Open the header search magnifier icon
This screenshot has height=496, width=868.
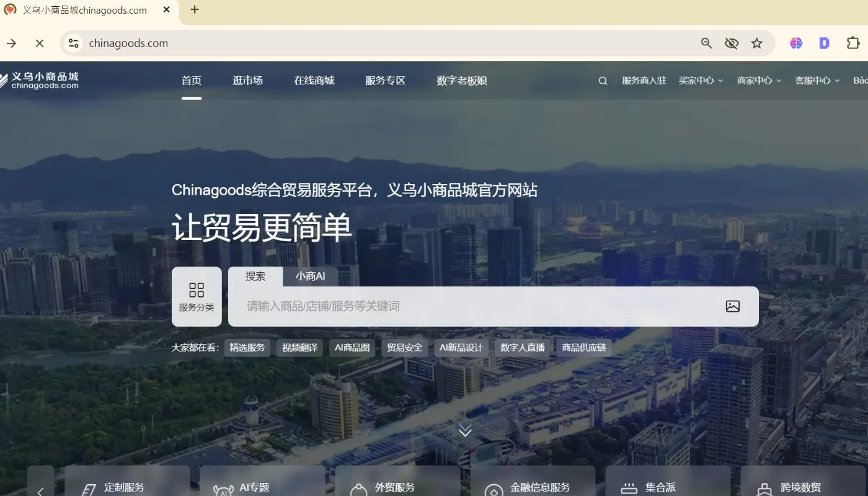(603, 81)
